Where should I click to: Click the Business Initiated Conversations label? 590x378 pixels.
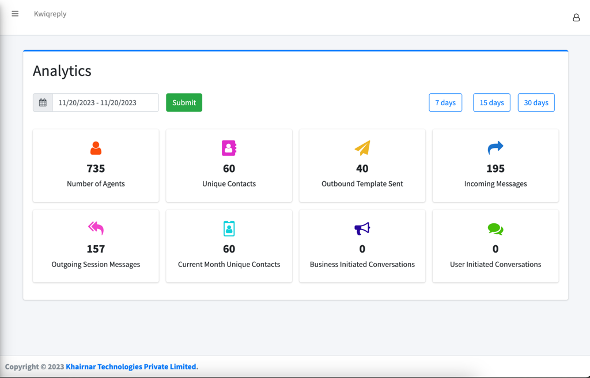362,264
